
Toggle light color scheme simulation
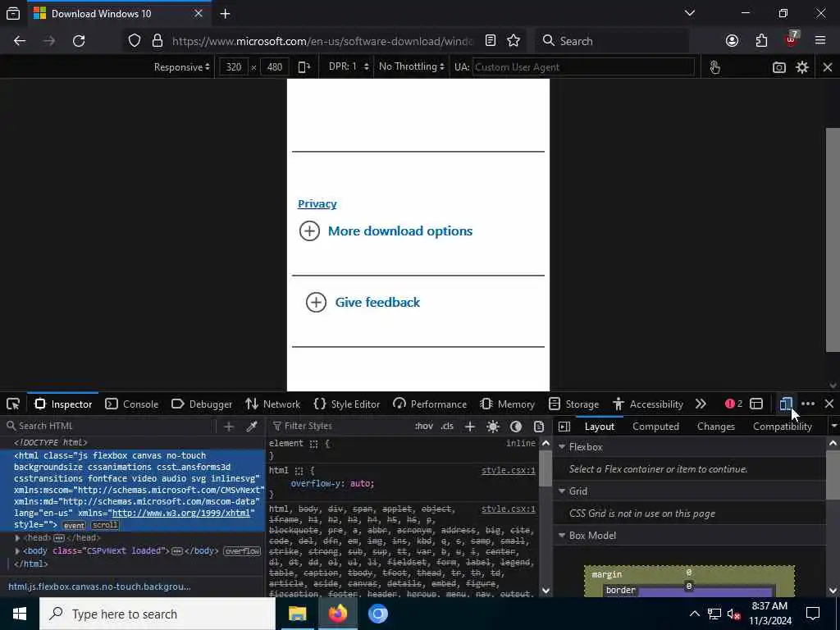(493, 427)
